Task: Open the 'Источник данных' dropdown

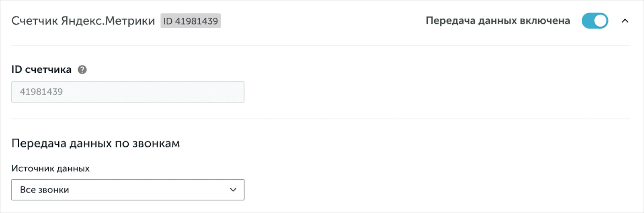Action: pos(127,190)
